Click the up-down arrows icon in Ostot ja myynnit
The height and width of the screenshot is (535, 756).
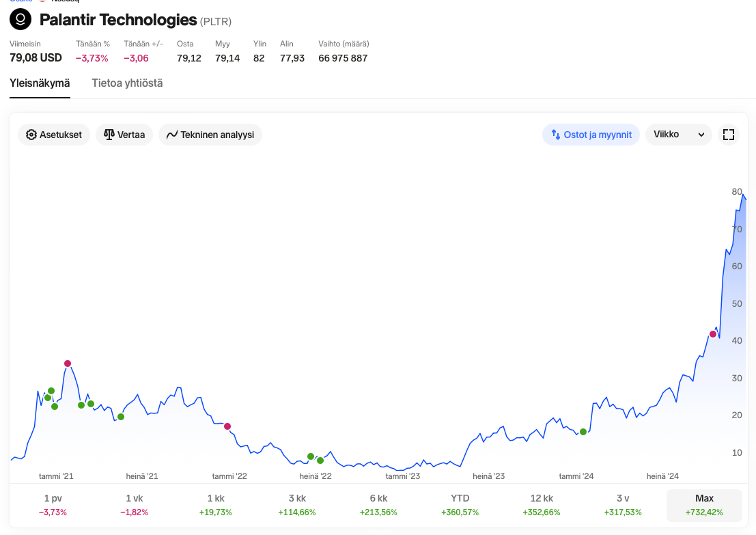pyautogui.click(x=555, y=135)
